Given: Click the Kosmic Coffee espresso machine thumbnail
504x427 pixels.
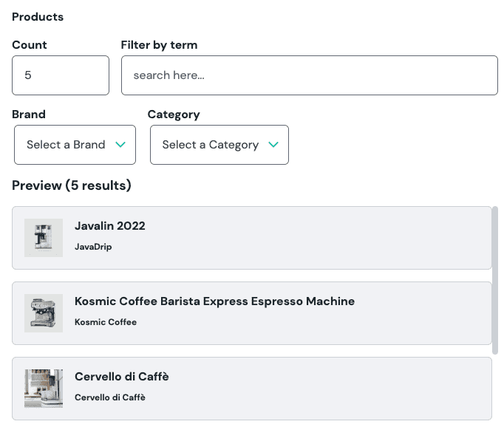Looking at the screenshot, I should [44, 313].
